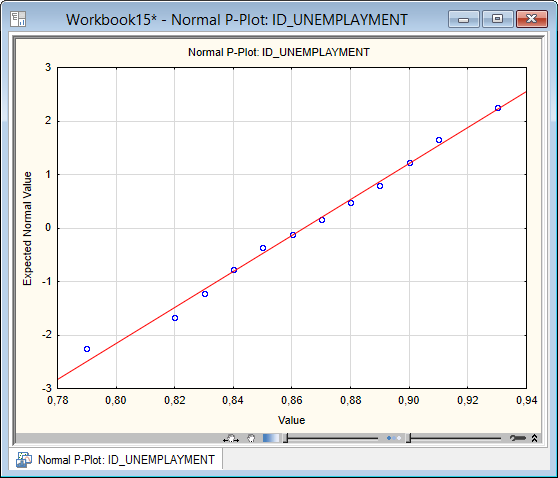Screen dimensions: 558x478
Task: Click the Expected Normal Value axis label
Action: click(27, 229)
